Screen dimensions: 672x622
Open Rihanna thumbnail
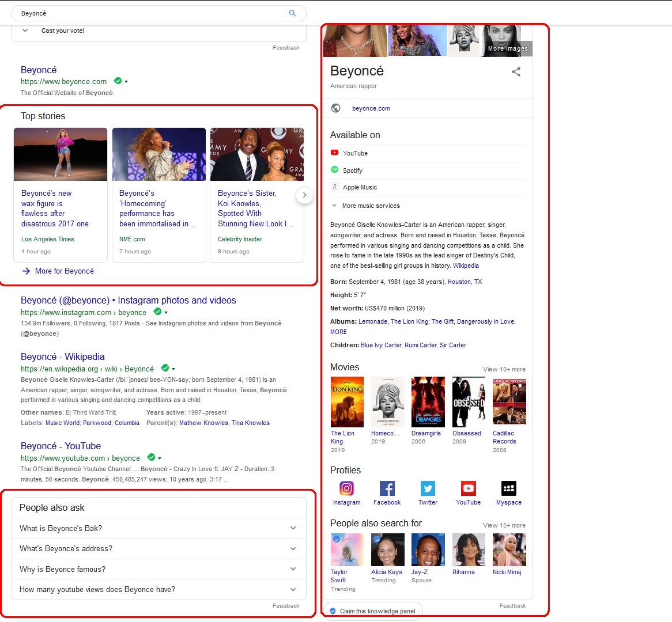point(469,549)
